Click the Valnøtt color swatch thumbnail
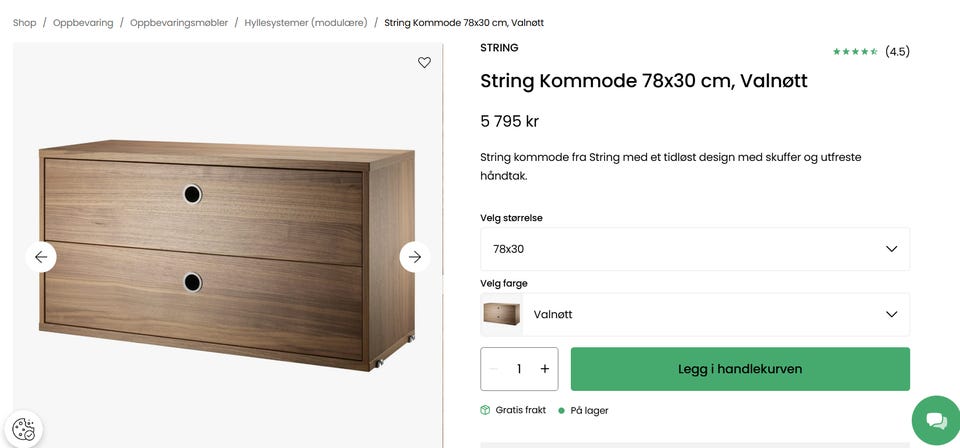960x448 pixels. [502, 314]
